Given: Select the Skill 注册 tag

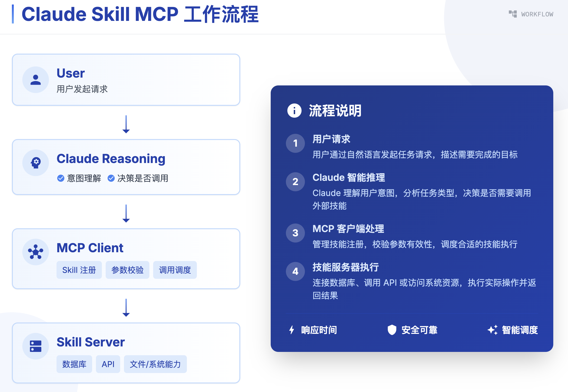Looking at the screenshot, I should point(79,270).
